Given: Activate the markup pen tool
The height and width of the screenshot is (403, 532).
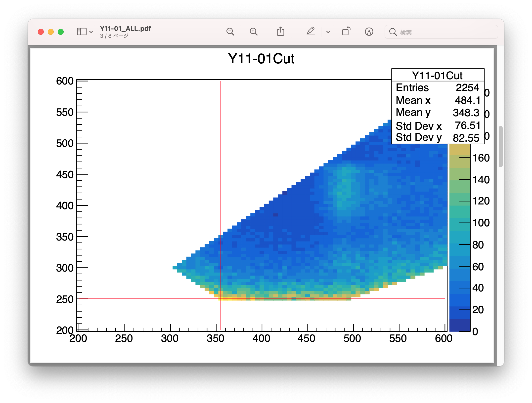Looking at the screenshot, I should pyautogui.click(x=311, y=32).
